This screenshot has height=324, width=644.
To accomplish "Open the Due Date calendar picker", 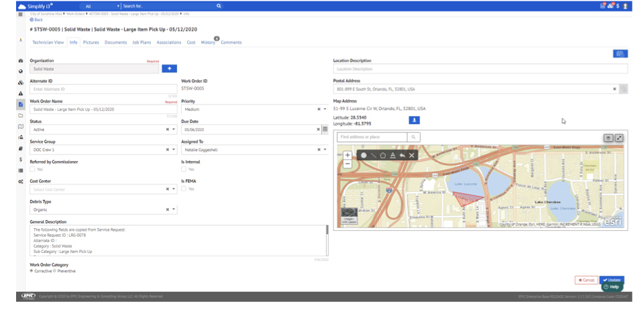I will [325, 129].
